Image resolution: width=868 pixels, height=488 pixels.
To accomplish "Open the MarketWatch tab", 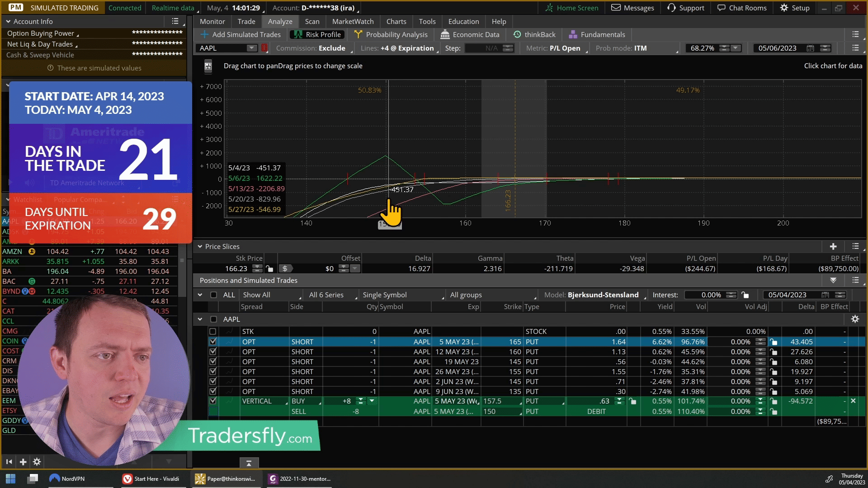I will click(353, 21).
